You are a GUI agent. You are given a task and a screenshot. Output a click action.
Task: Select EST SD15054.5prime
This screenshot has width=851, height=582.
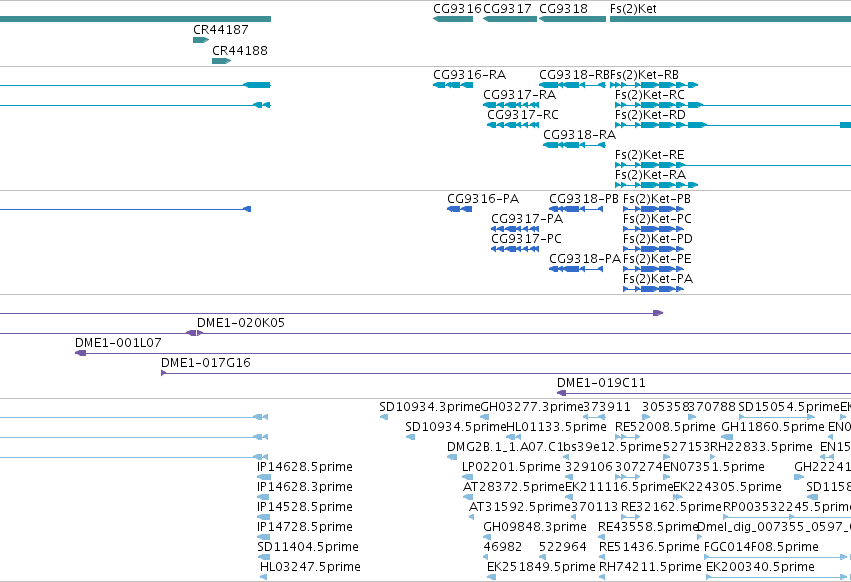point(777,417)
